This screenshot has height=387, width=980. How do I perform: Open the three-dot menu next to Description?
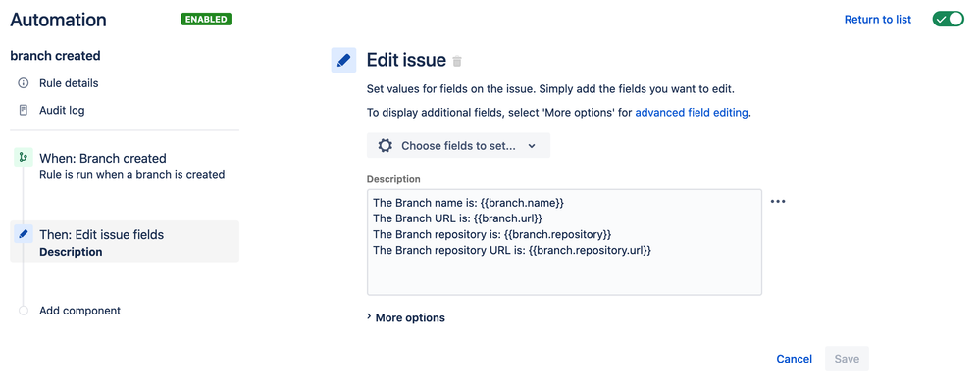pyautogui.click(x=778, y=202)
